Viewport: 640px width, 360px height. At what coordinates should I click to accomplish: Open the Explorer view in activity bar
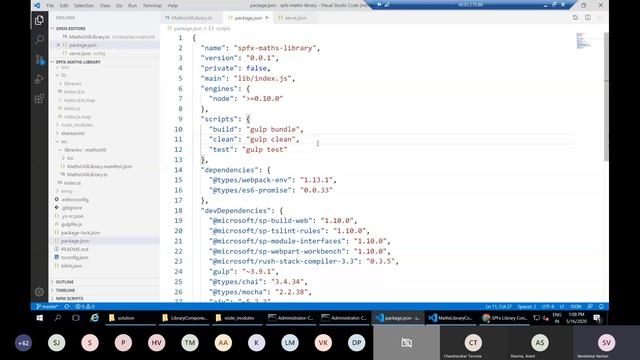click(x=39, y=20)
